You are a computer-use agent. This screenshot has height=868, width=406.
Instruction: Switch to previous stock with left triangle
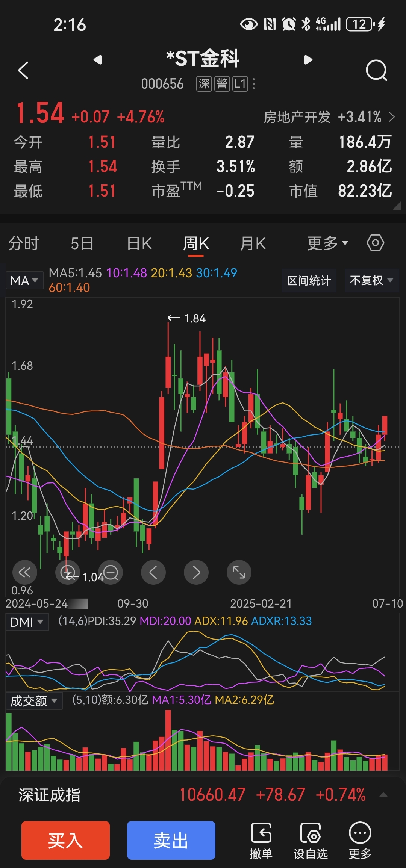98,60
